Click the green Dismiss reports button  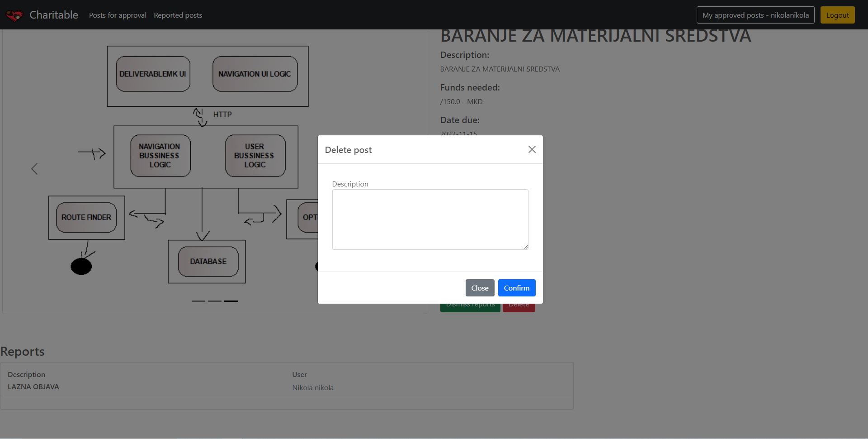point(470,308)
